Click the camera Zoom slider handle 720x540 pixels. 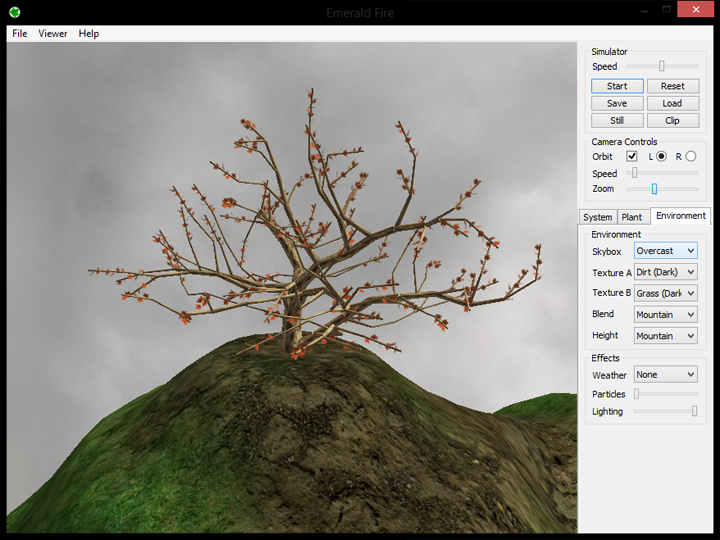pyautogui.click(x=655, y=189)
